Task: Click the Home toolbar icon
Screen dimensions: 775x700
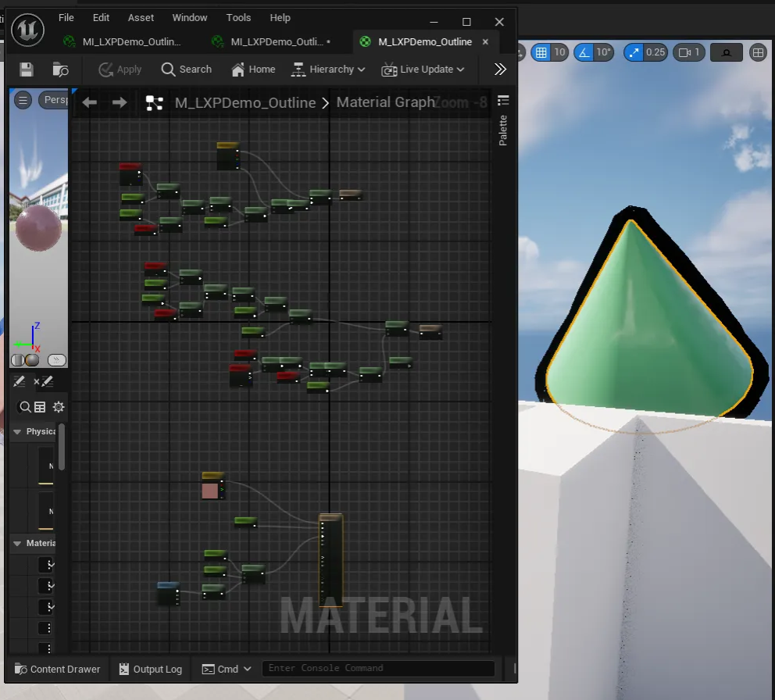Action: (x=253, y=70)
